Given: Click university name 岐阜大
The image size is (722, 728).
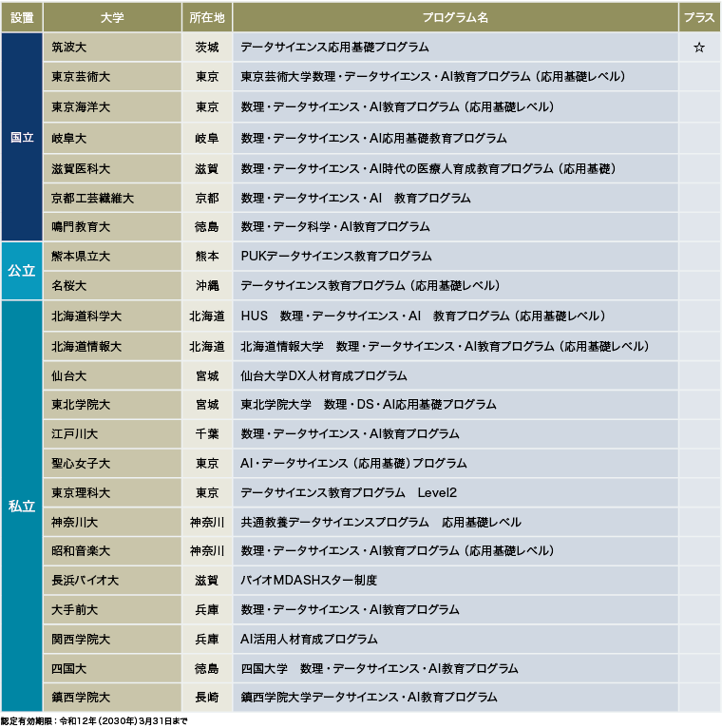Looking at the screenshot, I should (69, 139).
